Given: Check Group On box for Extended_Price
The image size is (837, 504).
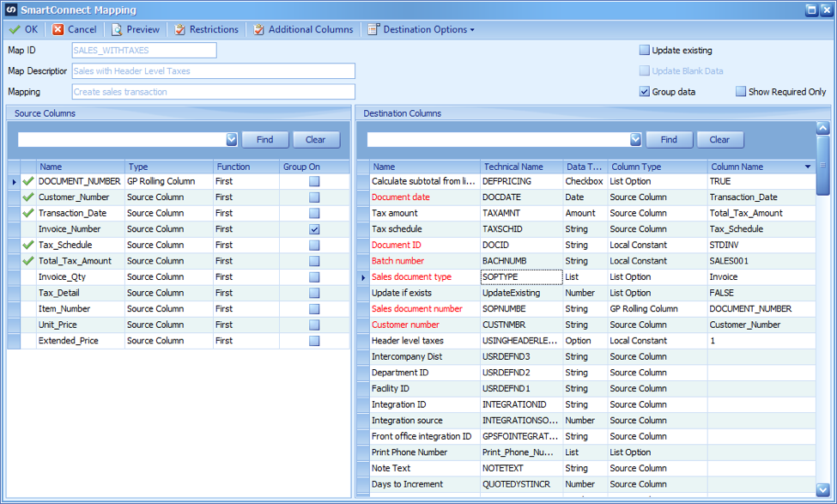Looking at the screenshot, I should pos(314,341).
